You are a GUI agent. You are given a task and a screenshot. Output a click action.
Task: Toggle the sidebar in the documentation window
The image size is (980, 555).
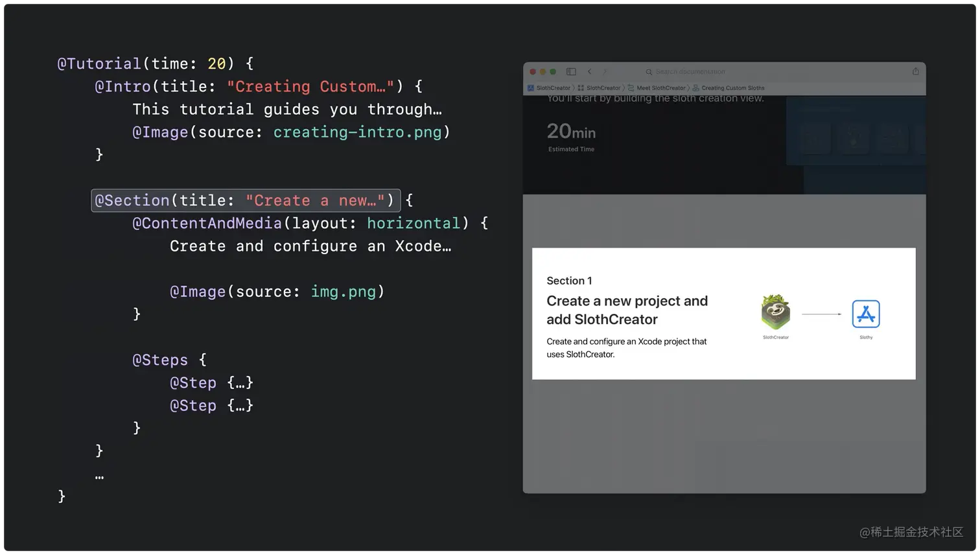click(571, 71)
